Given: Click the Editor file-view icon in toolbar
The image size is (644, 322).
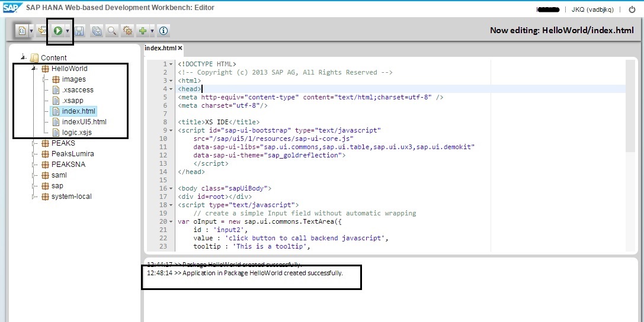Looking at the screenshot, I should point(22,31).
